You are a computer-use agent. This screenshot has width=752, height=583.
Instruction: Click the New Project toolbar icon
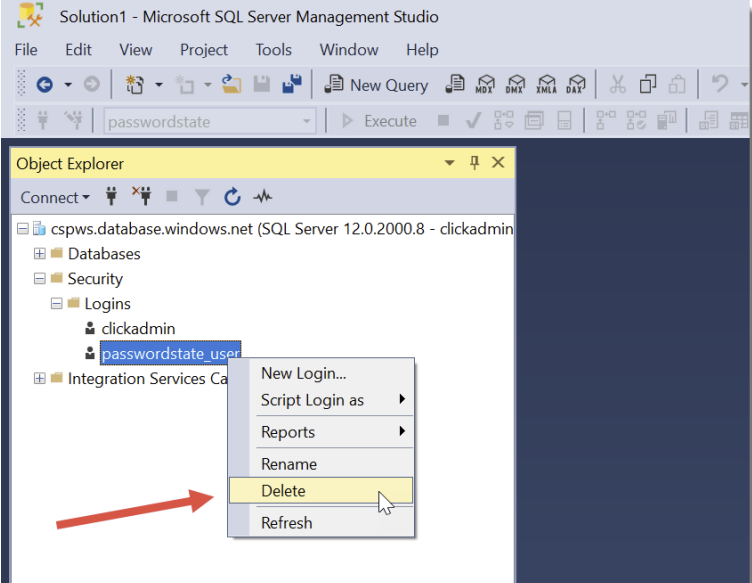(x=135, y=85)
